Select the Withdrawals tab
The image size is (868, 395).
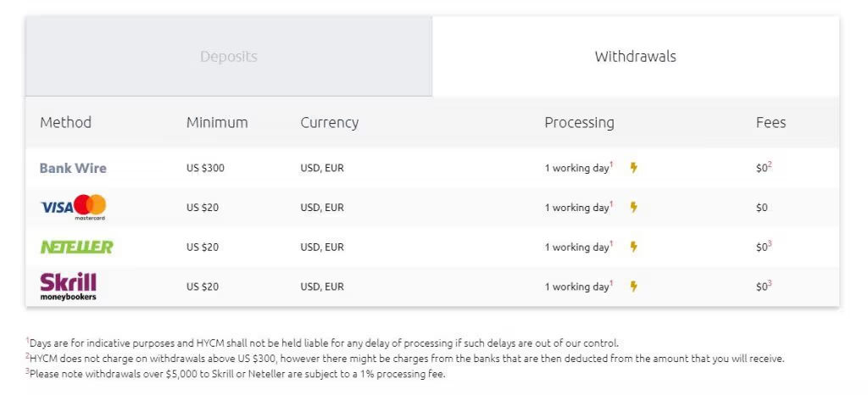coord(635,57)
